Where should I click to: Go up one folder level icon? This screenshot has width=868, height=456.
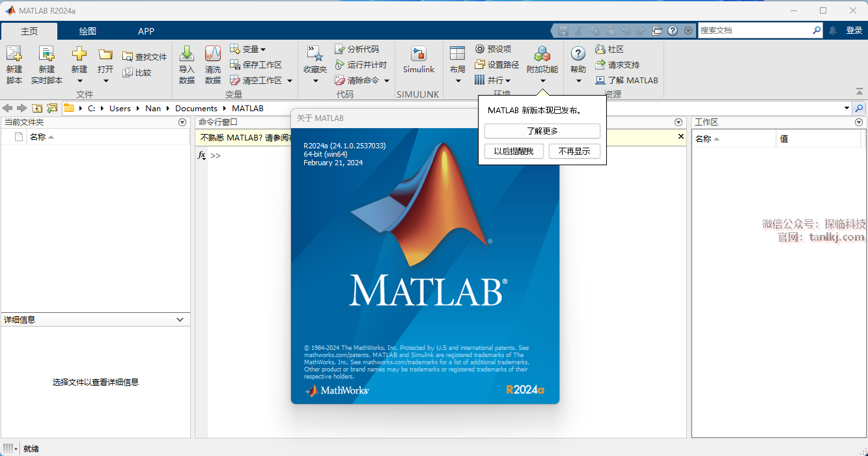click(37, 108)
